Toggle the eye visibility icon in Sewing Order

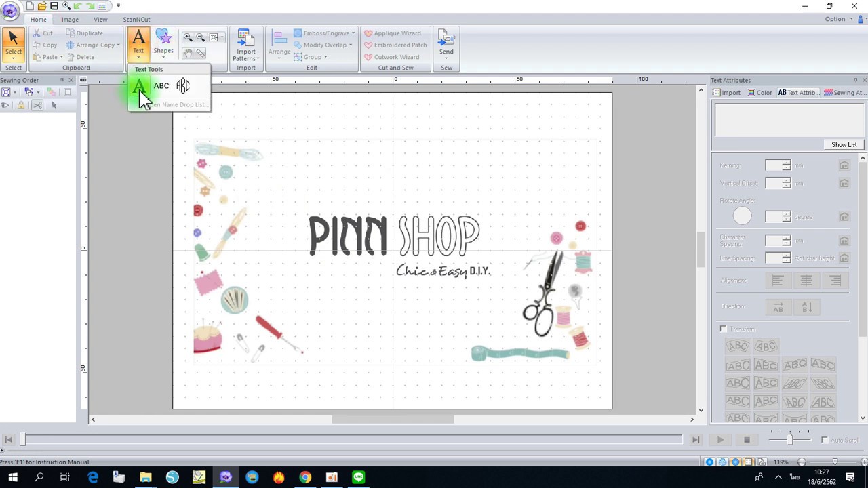(x=5, y=105)
